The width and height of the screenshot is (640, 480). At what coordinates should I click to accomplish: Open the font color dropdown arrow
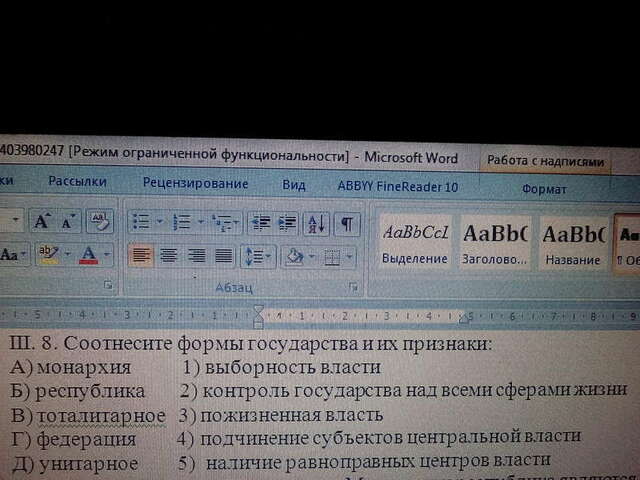[x=107, y=255]
